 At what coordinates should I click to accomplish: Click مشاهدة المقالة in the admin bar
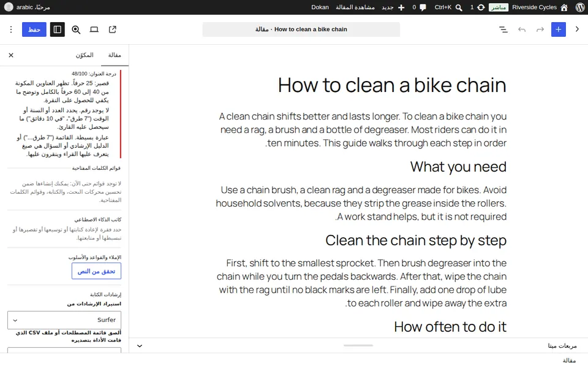tap(355, 7)
